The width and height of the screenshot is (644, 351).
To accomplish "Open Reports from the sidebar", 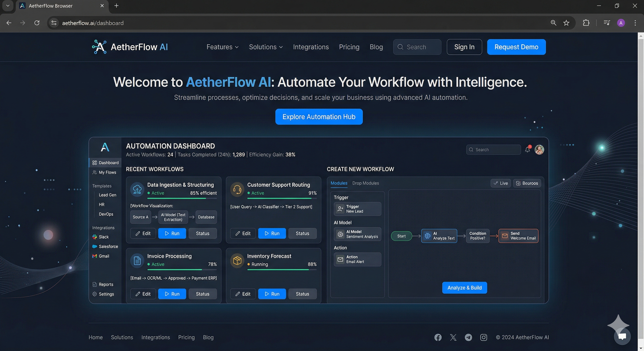I will click(x=103, y=284).
